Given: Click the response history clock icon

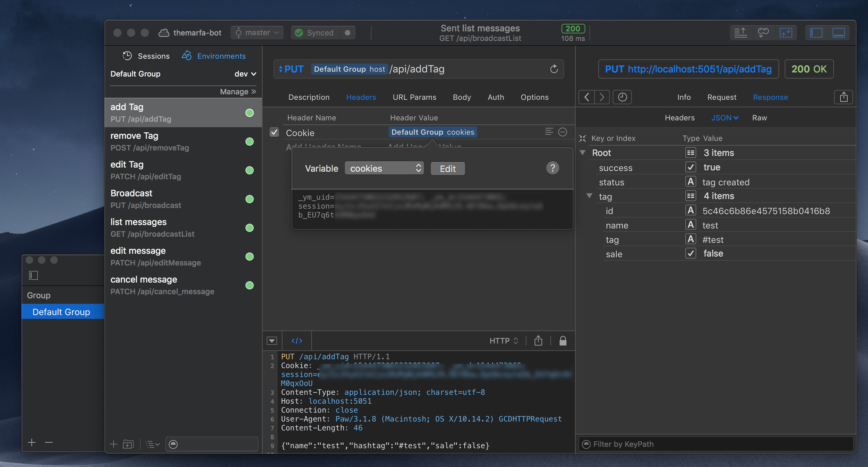Looking at the screenshot, I should click(x=622, y=97).
